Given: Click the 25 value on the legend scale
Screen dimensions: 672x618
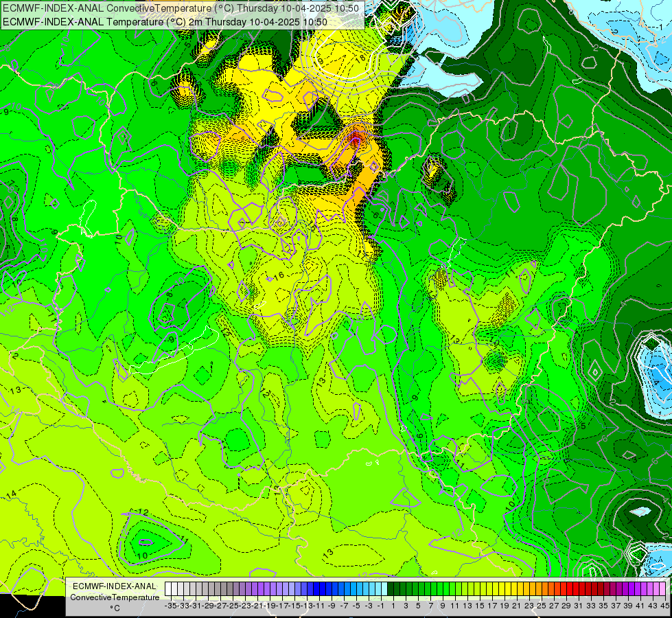Looking at the screenshot, I should point(542,606).
